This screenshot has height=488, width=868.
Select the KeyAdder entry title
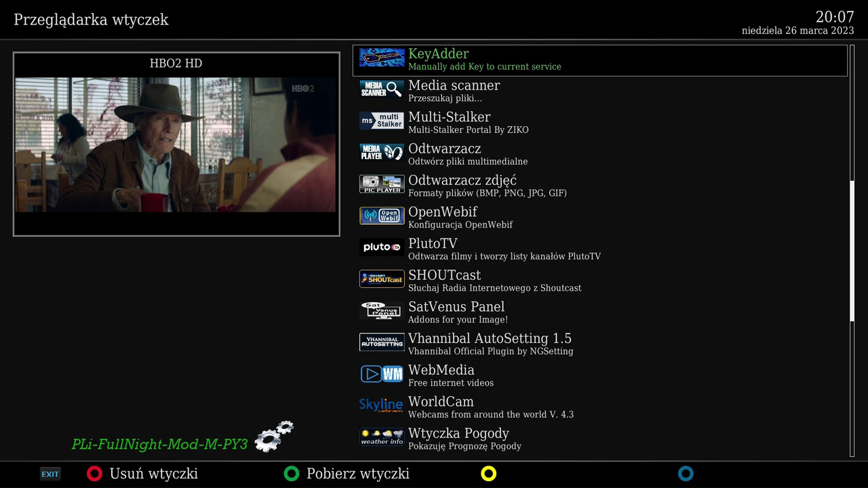tap(438, 54)
